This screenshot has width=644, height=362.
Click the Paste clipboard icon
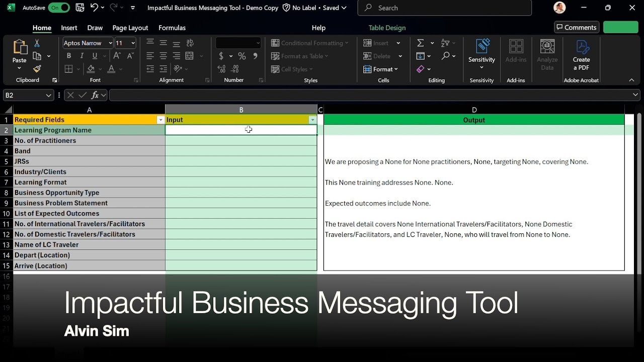coord(20,47)
